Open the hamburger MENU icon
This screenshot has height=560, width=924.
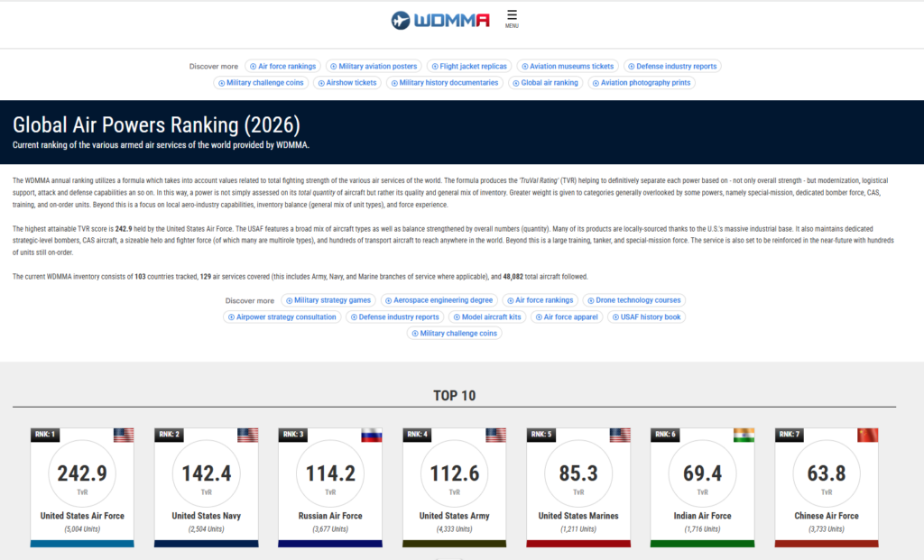(x=512, y=17)
